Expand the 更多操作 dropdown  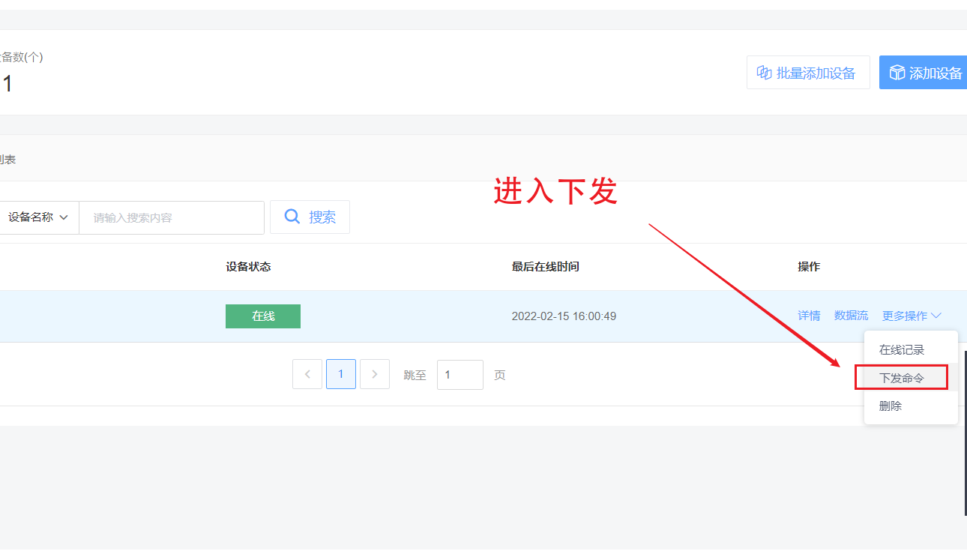coord(912,316)
